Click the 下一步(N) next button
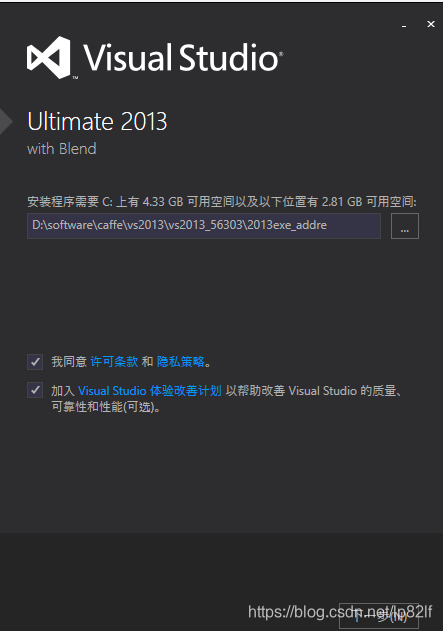This screenshot has height=631, width=443. pos(379,615)
